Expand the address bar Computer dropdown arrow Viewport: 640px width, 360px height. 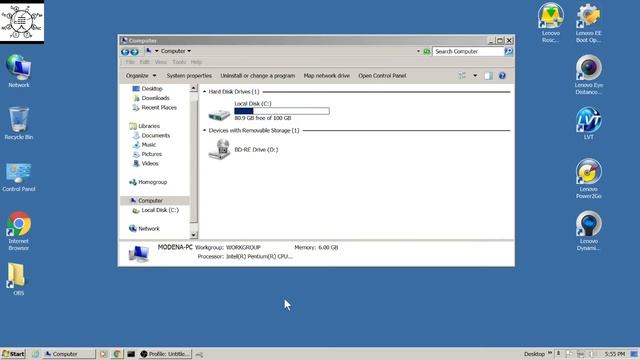(x=189, y=51)
